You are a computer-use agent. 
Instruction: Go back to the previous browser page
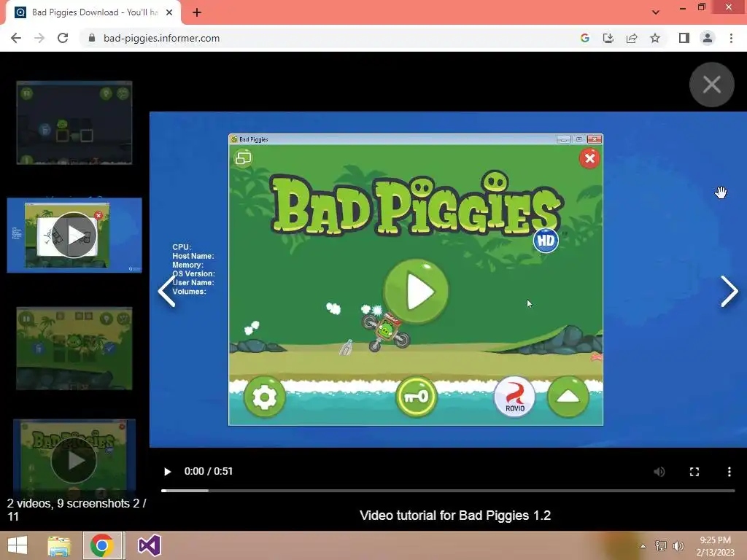16,38
